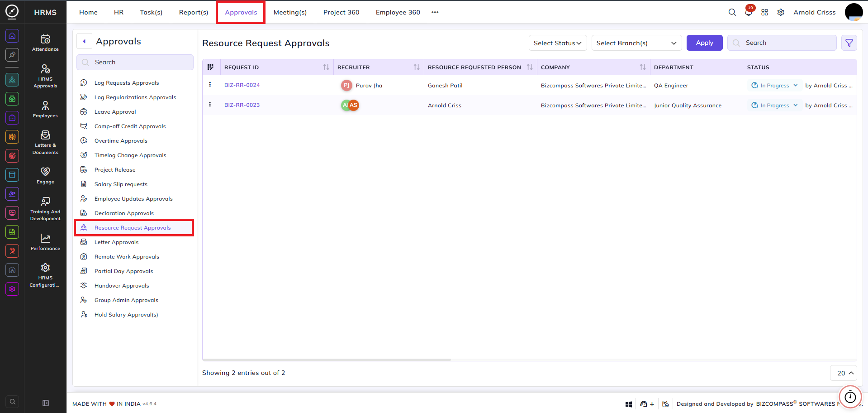Open the column chooser grid icon
This screenshot has width=868, height=413.
210,67
